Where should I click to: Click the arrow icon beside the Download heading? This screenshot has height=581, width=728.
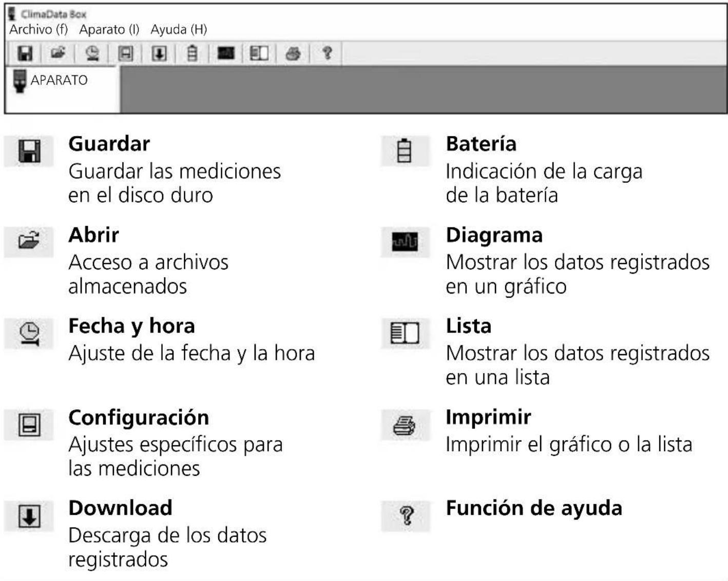(29, 516)
